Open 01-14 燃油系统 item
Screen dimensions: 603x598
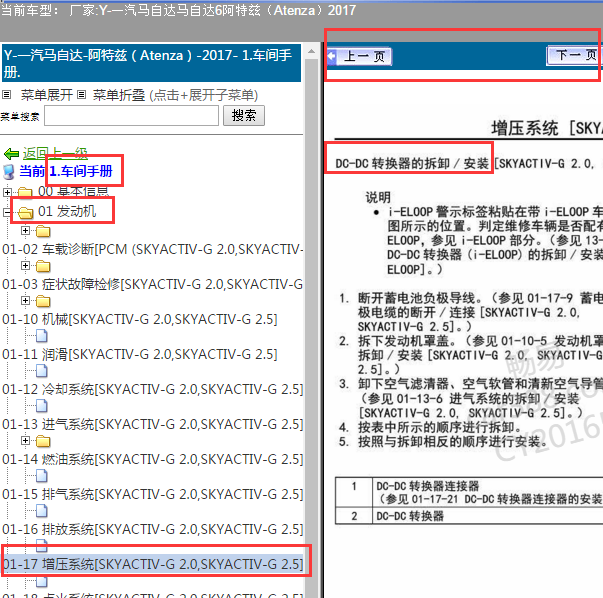pos(152,460)
